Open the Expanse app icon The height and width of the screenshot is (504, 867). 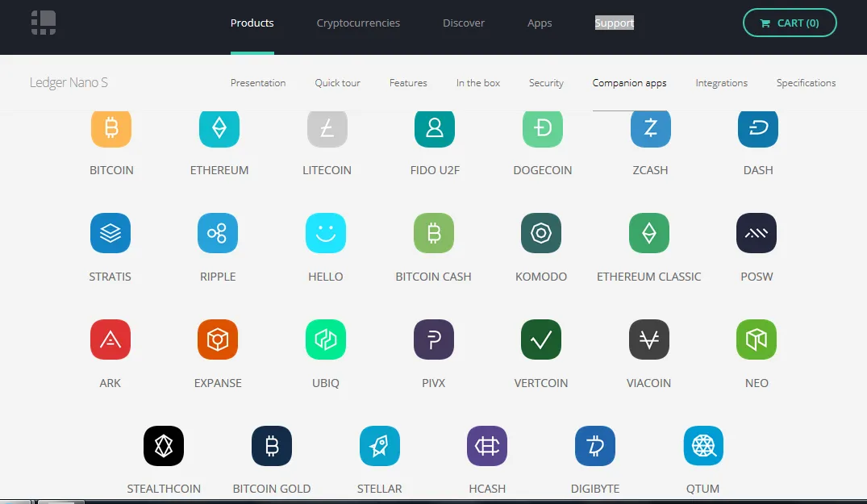tap(218, 339)
